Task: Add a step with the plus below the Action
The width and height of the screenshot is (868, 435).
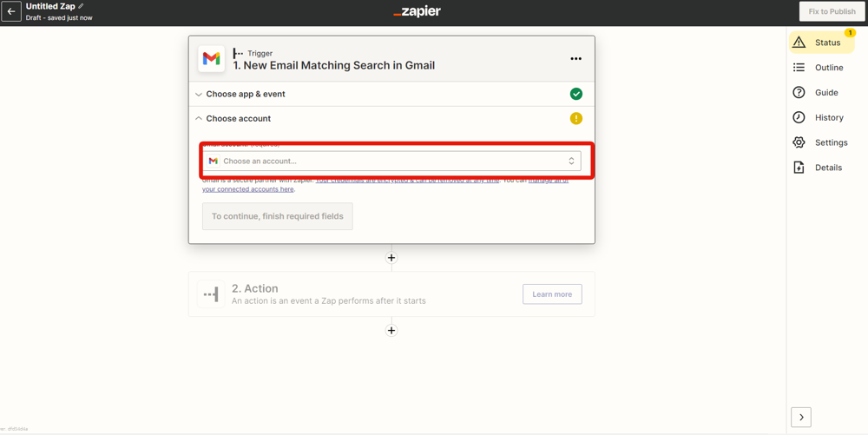Action: (x=391, y=331)
